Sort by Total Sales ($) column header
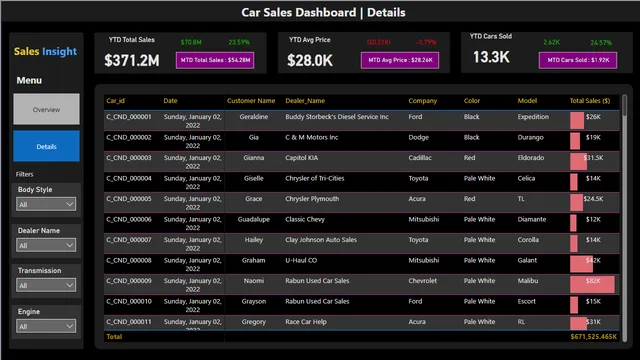640x360 pixels. point(590,101)
